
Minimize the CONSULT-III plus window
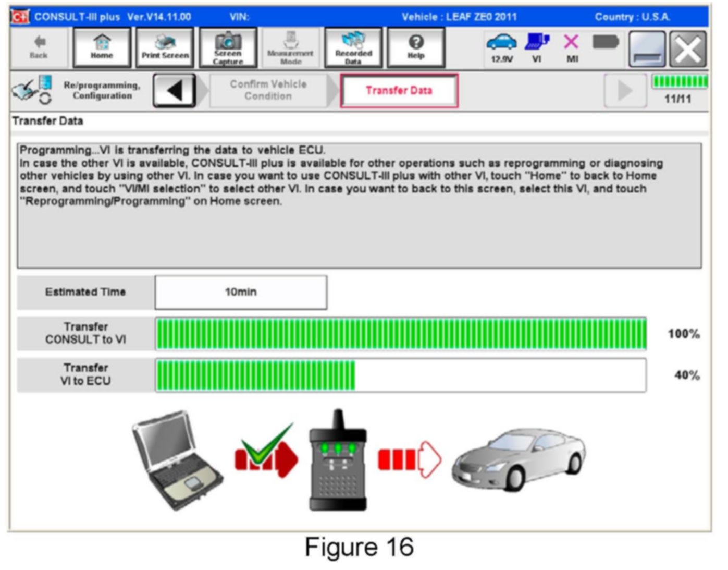(647, 49)
